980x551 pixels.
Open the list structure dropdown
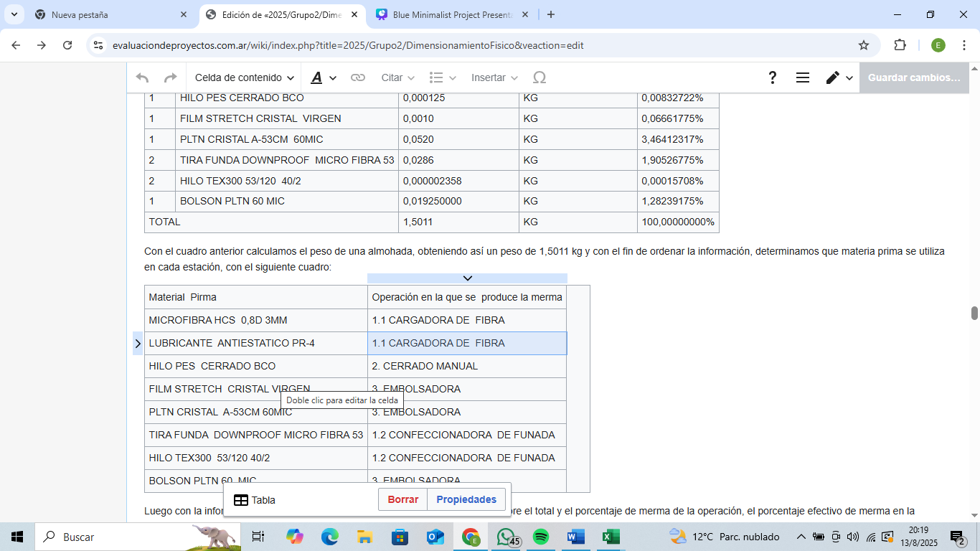(x=442, y=77)
